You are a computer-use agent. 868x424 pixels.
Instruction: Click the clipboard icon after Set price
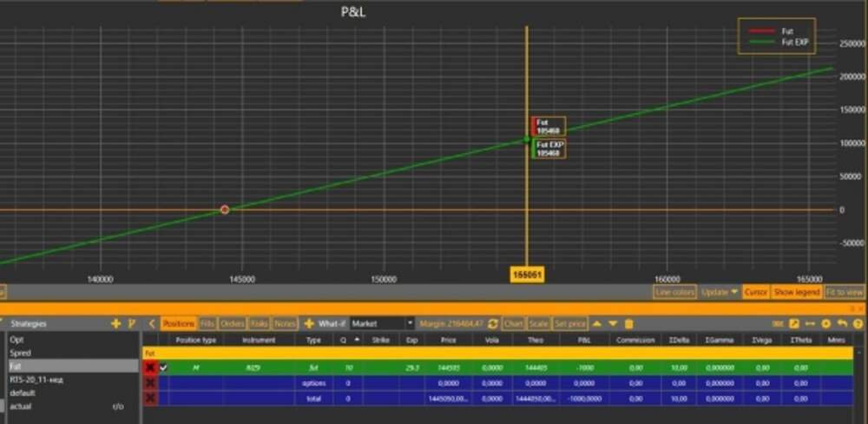click(629, 323)
